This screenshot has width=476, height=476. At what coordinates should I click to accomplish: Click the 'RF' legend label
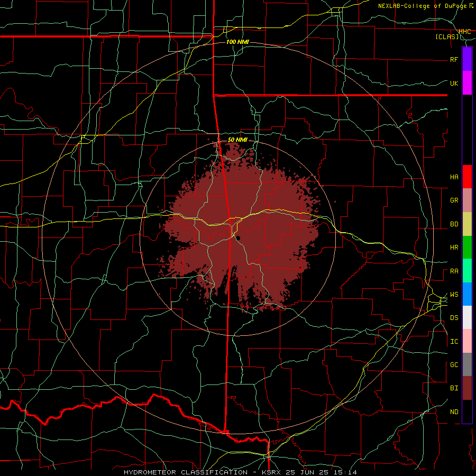454,59
